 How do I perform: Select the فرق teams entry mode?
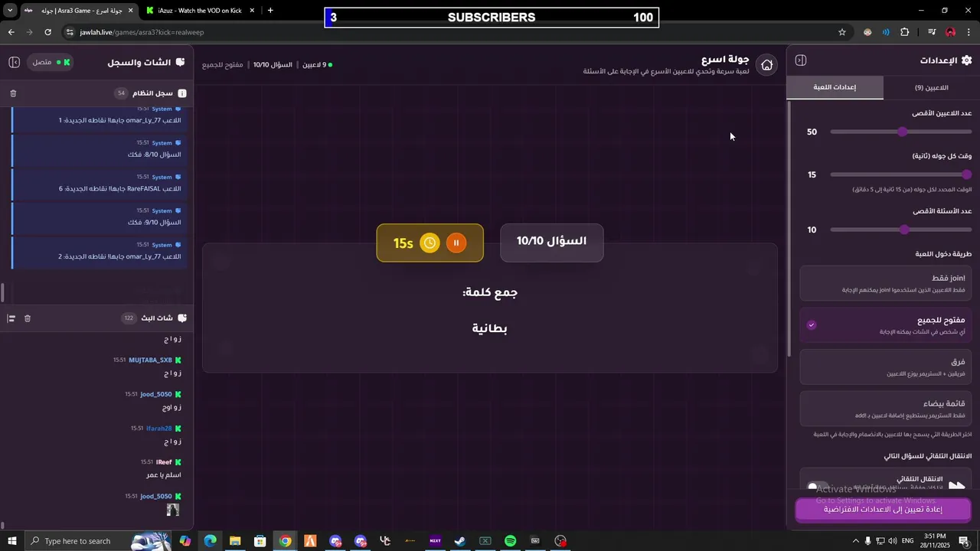point(886,367)
